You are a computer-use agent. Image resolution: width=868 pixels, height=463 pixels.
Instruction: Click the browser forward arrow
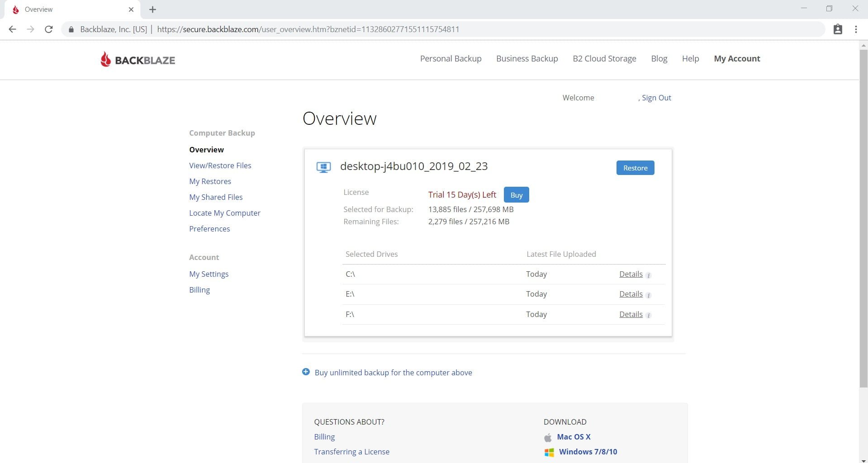[30, 29]
